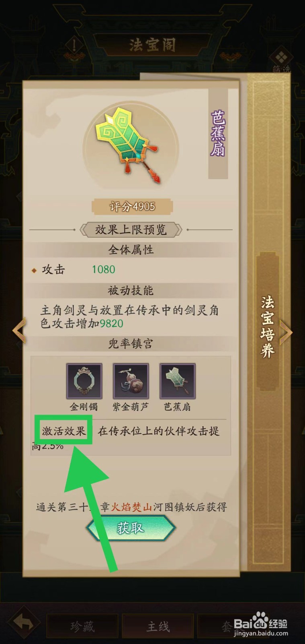
Task: Tap the exclamation info icon near title
Action: (74, 45)
